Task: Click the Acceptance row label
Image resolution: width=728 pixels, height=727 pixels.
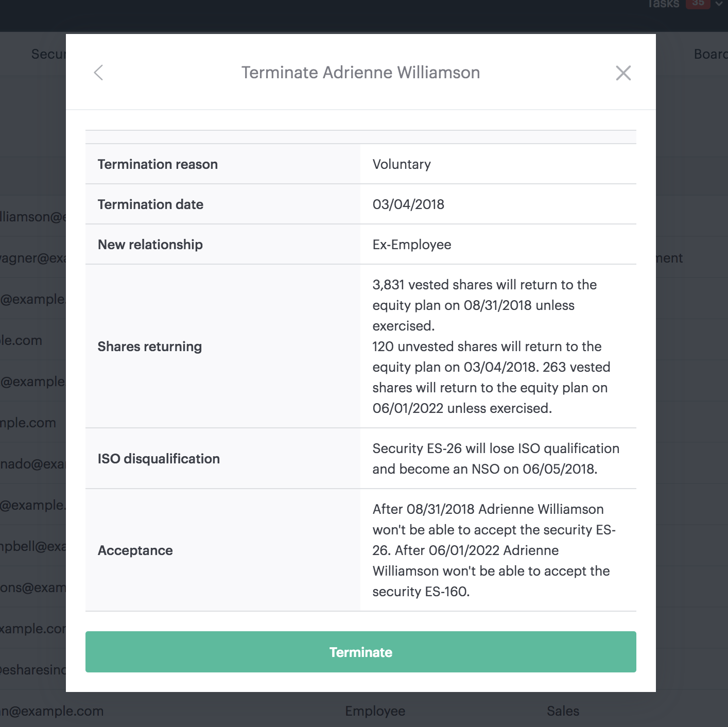Action: click(x=135, y=550)
